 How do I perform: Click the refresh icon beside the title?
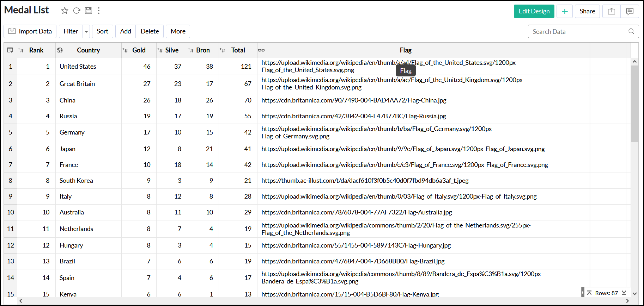tap(77, 11)
